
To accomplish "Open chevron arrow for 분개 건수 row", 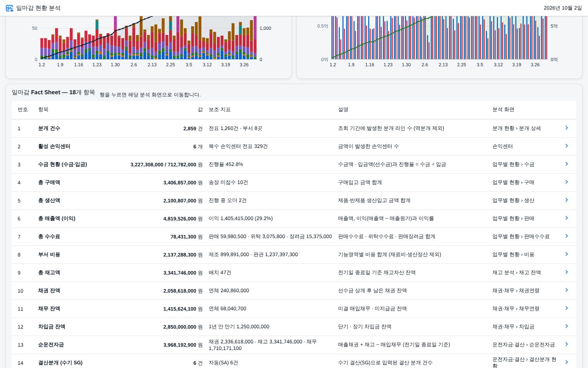I will point(566,128).
